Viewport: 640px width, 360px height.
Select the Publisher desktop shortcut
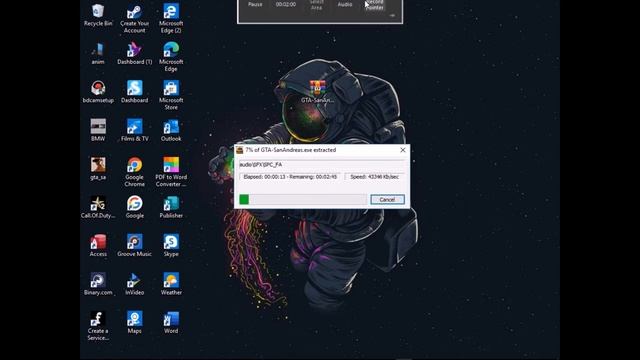171,207
